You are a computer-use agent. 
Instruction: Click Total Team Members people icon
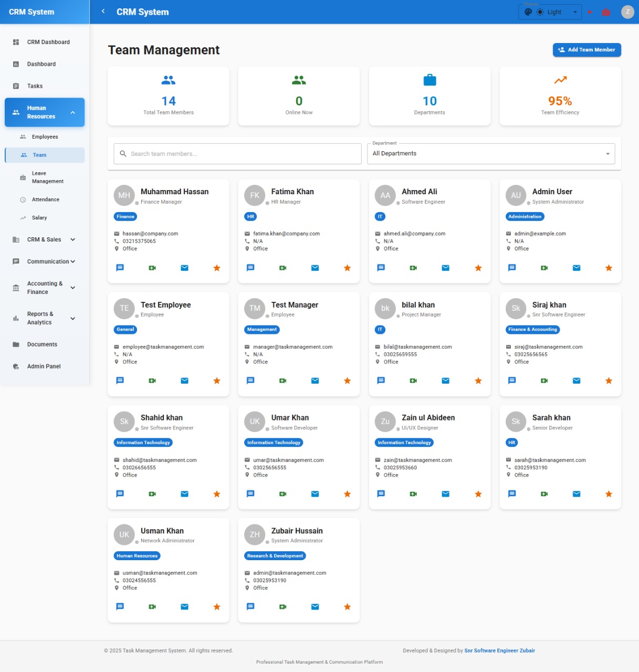[169, 80]
